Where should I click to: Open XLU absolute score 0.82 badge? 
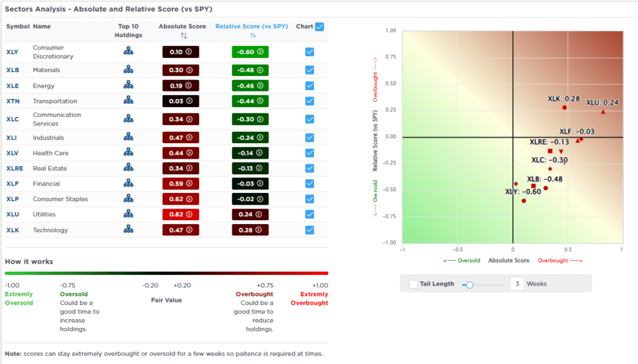[x=181, y=214]
